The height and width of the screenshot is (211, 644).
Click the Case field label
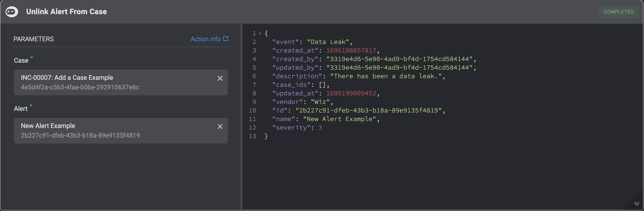point(21,61)
